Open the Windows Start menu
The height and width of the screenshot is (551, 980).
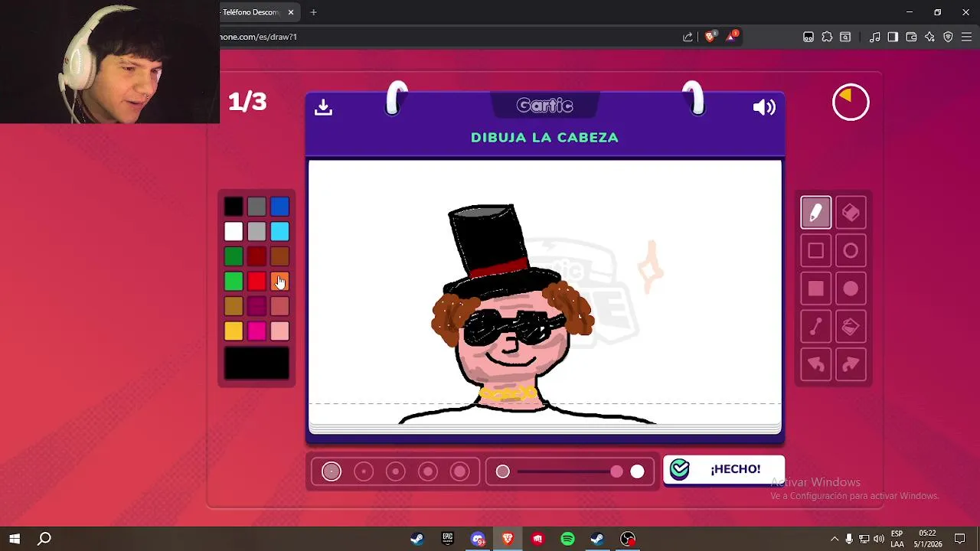pyautogui.click(x=15, y=539)
